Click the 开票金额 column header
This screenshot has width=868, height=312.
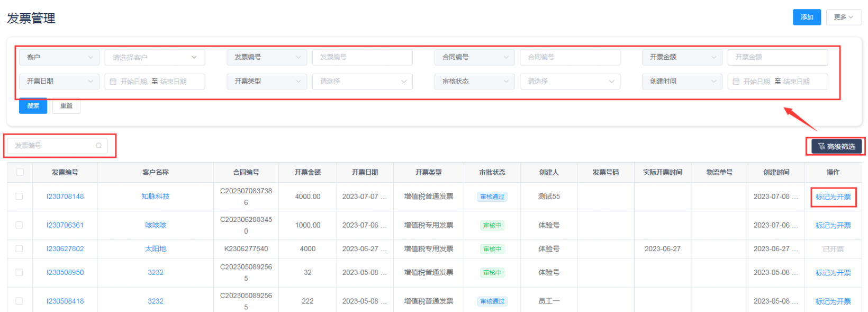(x=308, y=172)
